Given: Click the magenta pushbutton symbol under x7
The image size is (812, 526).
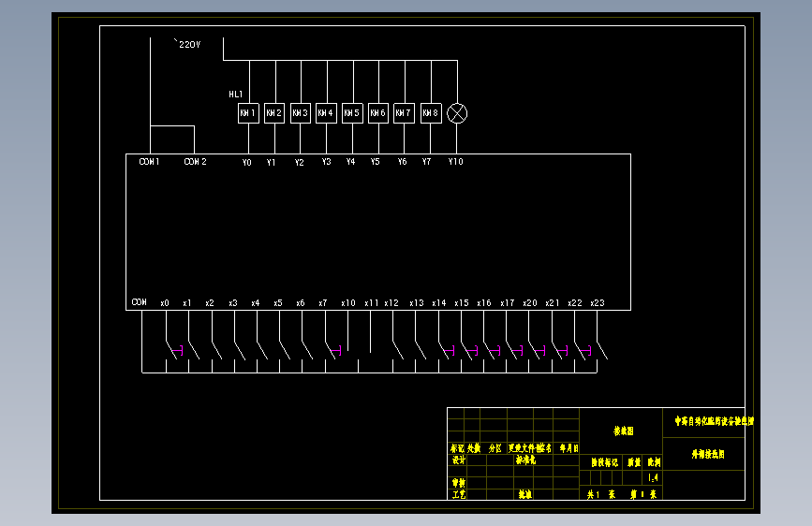Looking at the screenshot, I should (335, 351).
